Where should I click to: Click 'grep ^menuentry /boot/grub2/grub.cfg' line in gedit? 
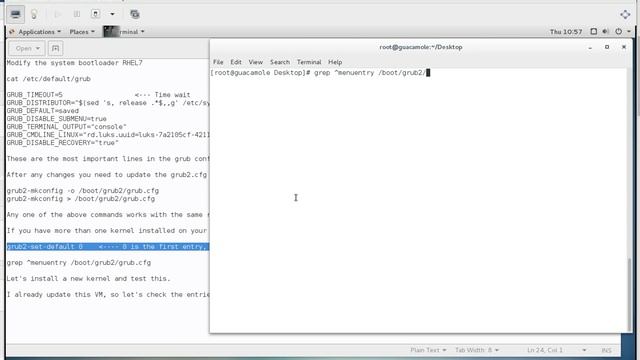(79, 262)
